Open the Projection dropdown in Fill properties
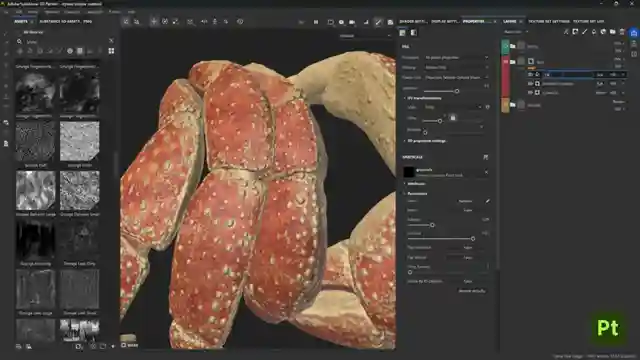The height and width of the screenshot is (360, 640). [x=456, y=58]
